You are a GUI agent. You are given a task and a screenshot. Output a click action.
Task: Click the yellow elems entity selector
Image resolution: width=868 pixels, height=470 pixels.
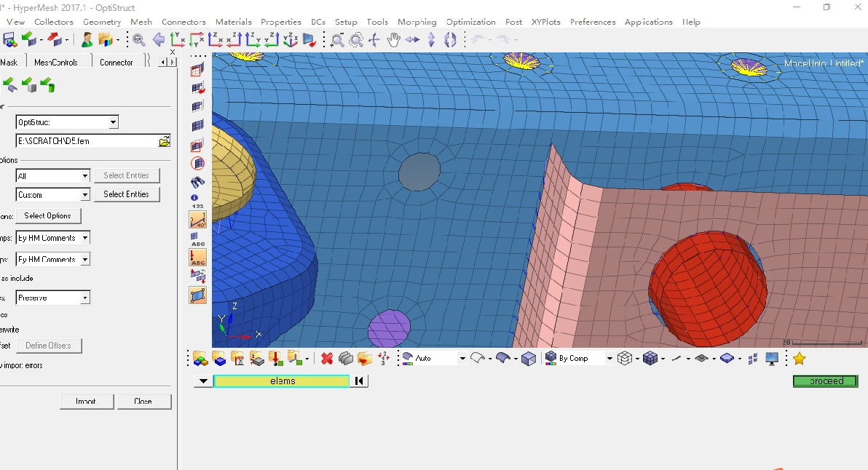(x=282, y=381)
